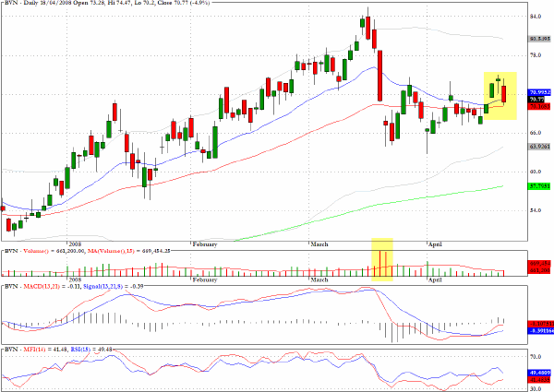Click March label under the price chart
Viewport: 554px width, 392px height.
[319, 244]
